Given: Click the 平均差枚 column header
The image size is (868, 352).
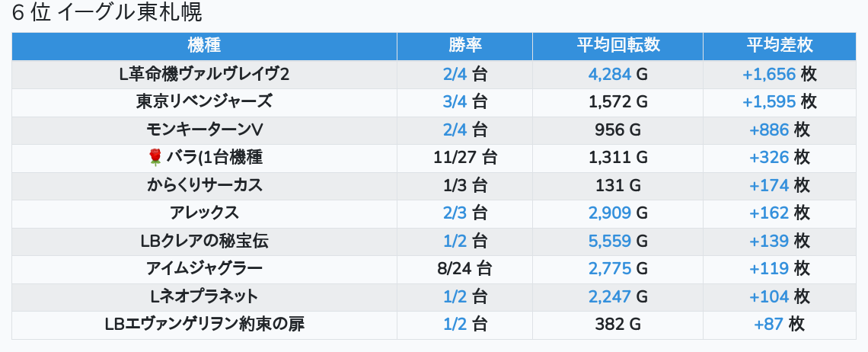Looking at the screenshot, I should click(779, 46).
